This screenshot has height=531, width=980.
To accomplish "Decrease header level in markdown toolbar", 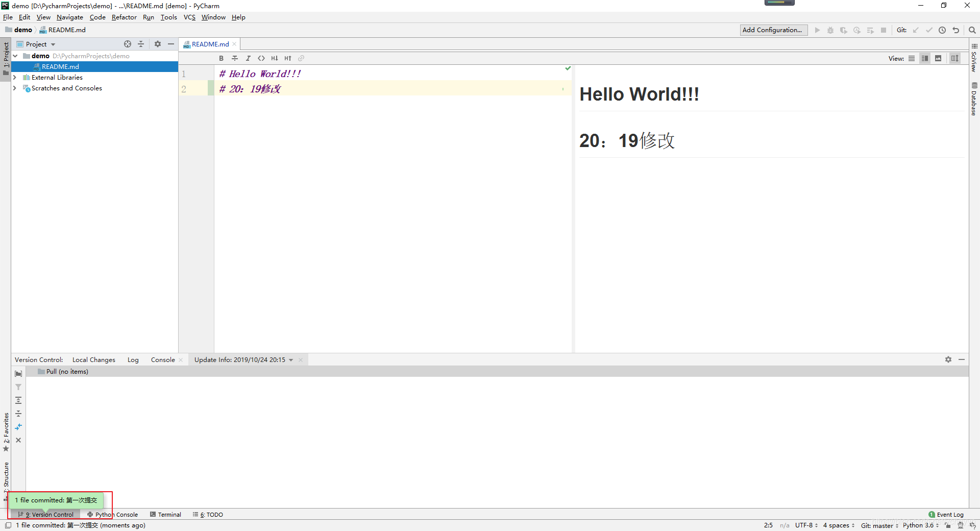I will [x=275, y=58].
